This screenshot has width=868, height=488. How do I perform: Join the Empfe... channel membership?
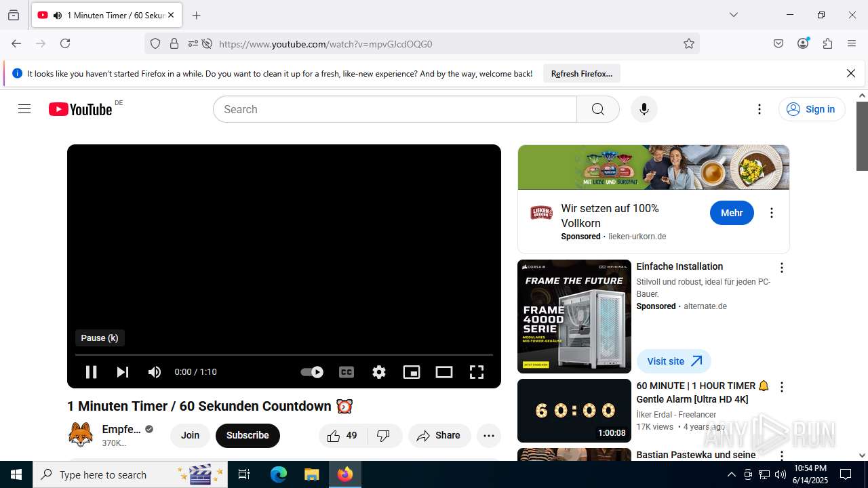190,435
